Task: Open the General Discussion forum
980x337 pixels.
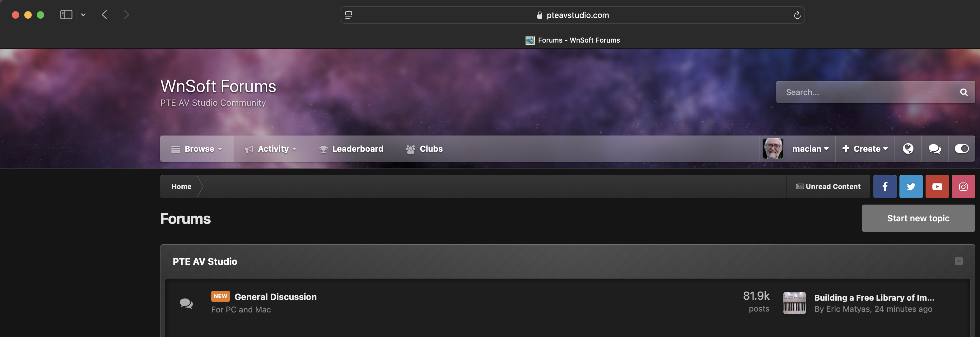Action: click(x=275, y=297)
